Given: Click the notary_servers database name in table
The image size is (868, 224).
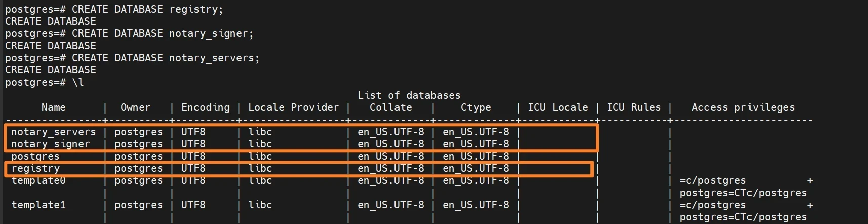Looking at the screenshot, I should [x=53, y=132].
